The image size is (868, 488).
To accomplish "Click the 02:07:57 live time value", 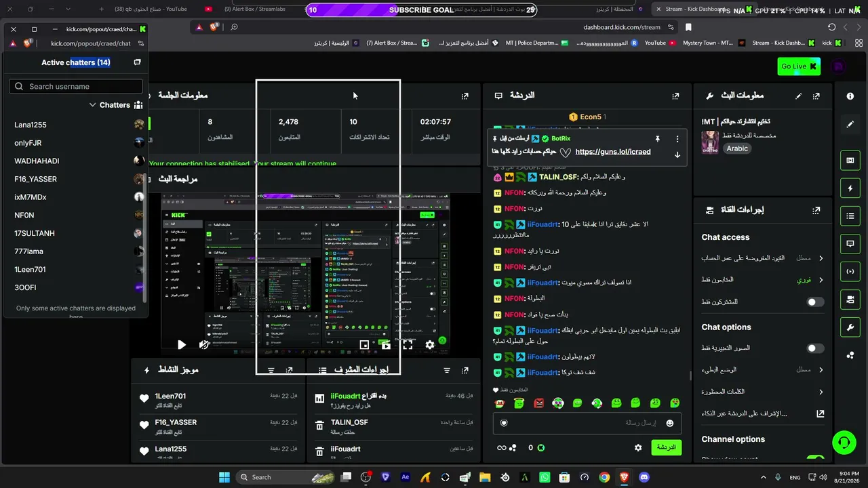I will point(435,122).
